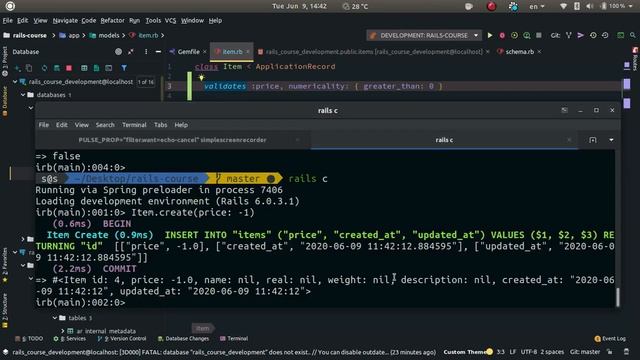Toggle the Favorites side tab

point(4,265)
